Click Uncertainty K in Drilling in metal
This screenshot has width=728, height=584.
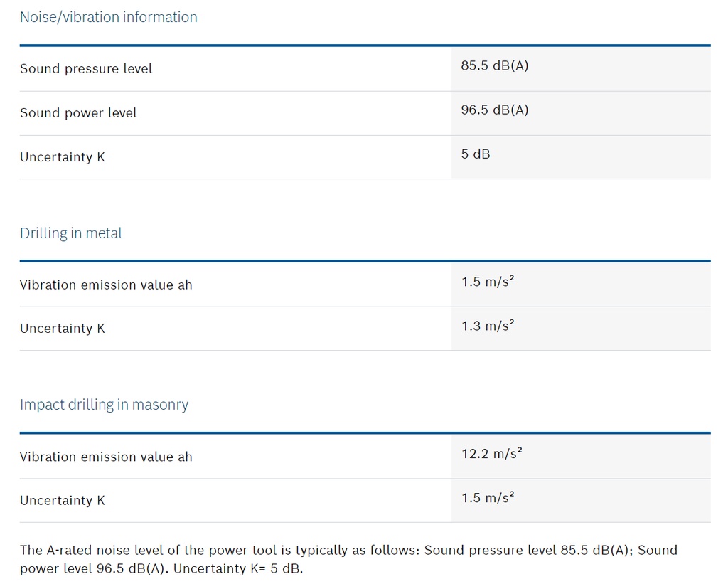pos(63,329)
